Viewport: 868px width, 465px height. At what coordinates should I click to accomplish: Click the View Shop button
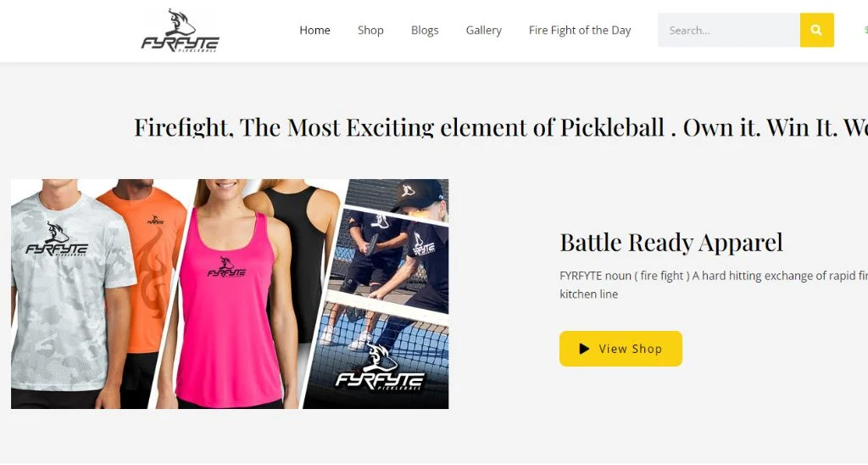point(620,349)
